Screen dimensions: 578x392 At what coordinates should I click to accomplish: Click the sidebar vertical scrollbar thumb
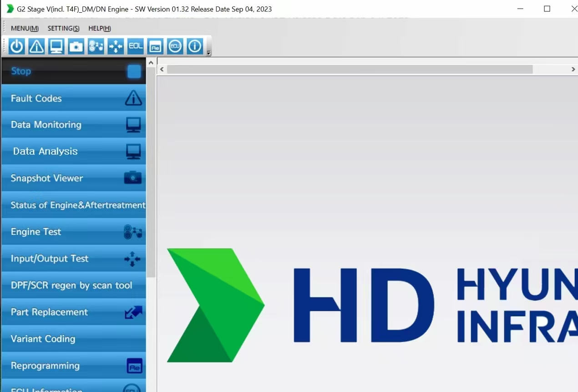click(x=151, y=172)
